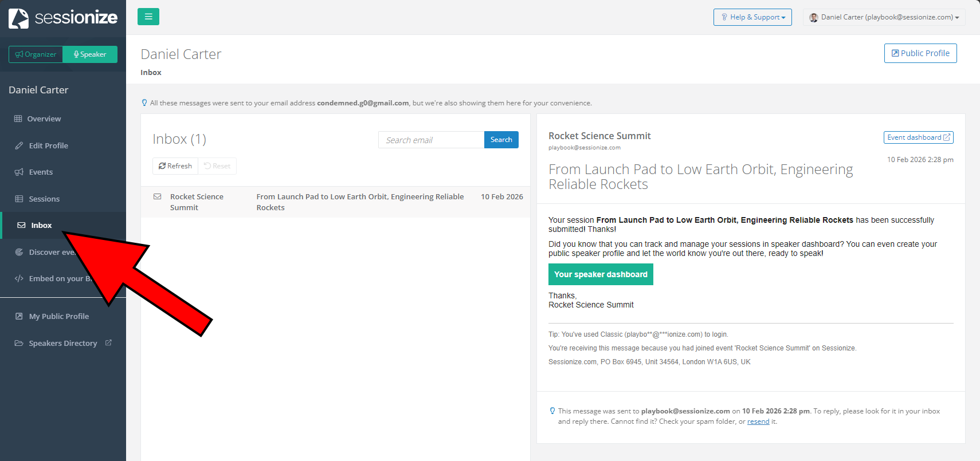Click the Speakers Directory external link icon
This screenshot has height=461, width=980.
(108, 343)
